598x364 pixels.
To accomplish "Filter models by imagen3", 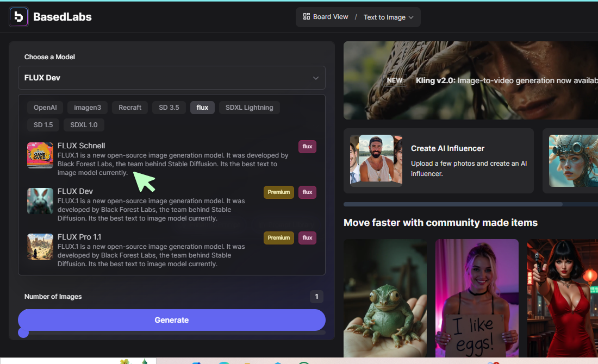I will click(88, 108).
